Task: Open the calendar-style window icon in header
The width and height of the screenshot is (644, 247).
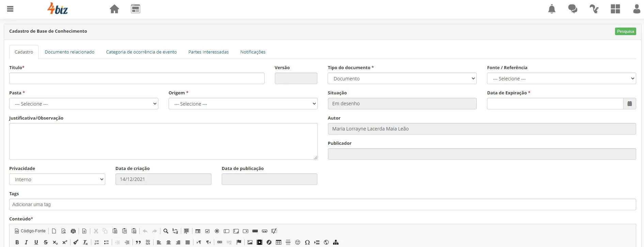Action: coord(136,9)
